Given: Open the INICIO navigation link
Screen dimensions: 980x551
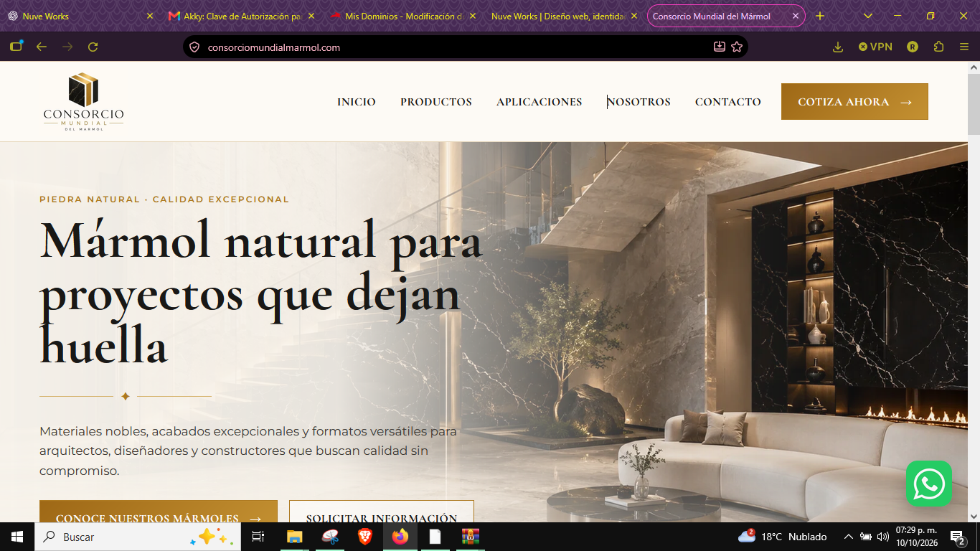Looking at the screenshot, I should (357, 102).
